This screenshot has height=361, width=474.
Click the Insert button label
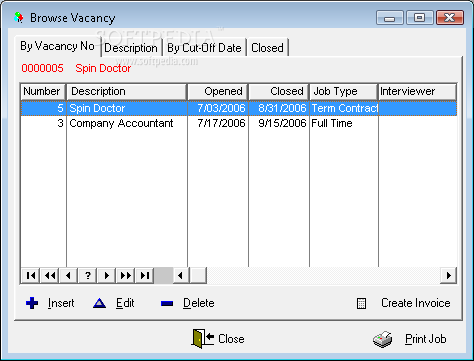[x=61, y=303]
